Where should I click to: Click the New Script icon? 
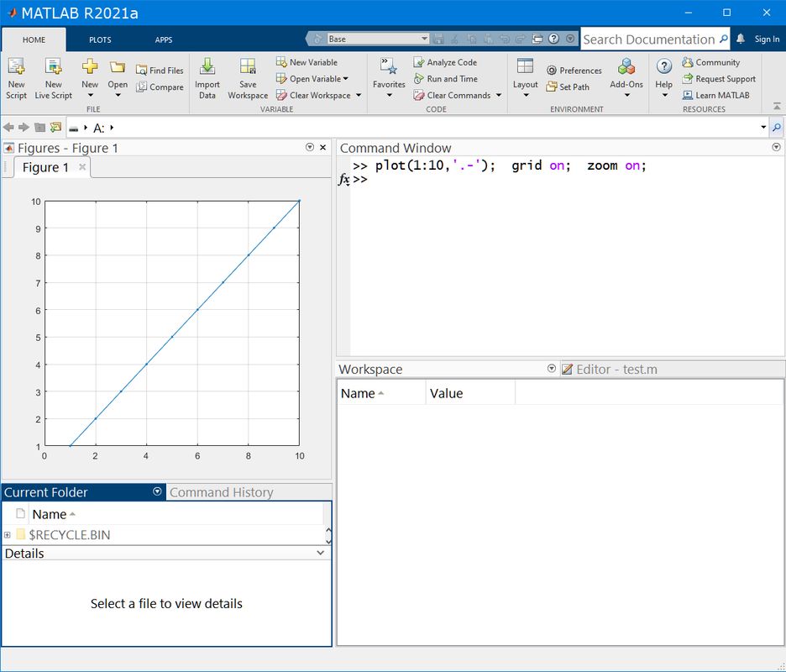coord(16,68)
